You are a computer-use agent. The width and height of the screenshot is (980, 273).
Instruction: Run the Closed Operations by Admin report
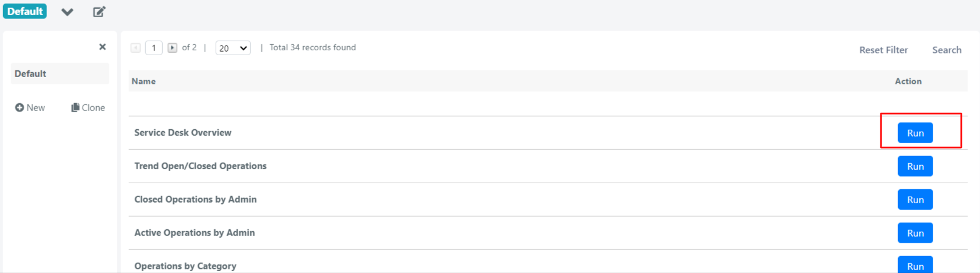915,200
